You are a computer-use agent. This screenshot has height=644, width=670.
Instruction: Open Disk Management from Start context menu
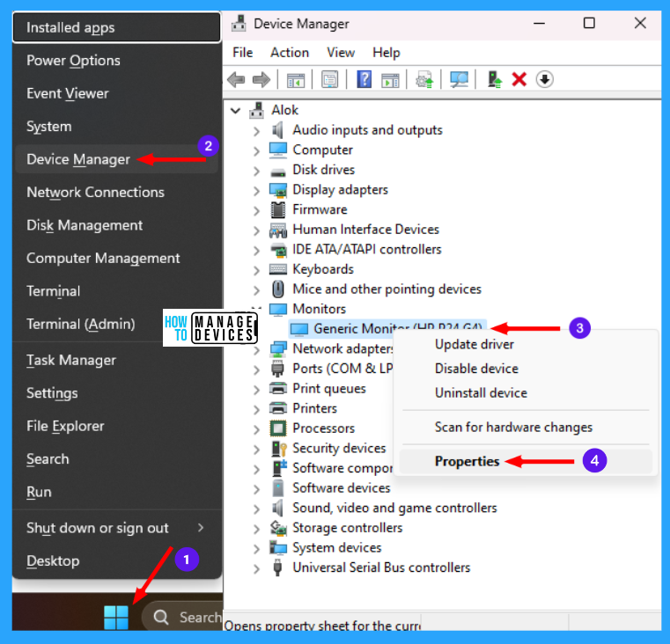pyautogui.click(x=116, y=225)
